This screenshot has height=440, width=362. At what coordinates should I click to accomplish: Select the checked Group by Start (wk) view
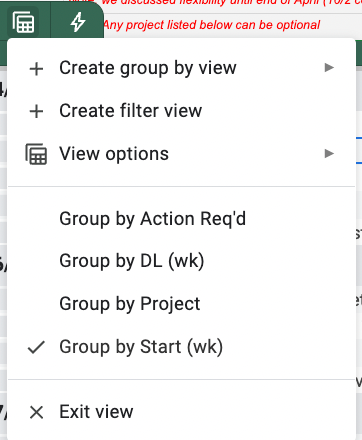181,347
